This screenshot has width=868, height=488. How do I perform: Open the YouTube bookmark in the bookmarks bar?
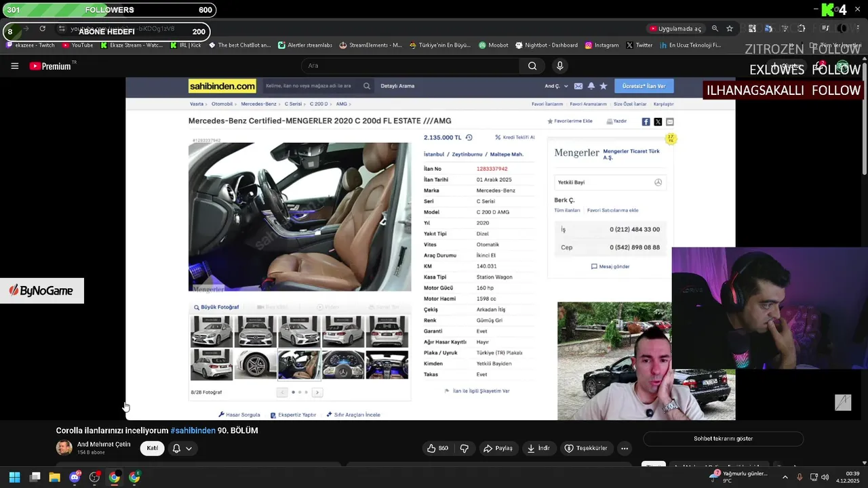[77, 45]
